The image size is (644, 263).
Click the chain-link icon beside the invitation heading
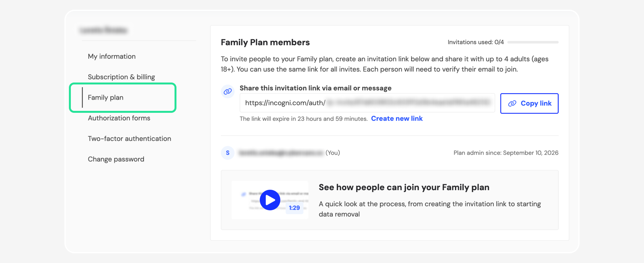228,92
